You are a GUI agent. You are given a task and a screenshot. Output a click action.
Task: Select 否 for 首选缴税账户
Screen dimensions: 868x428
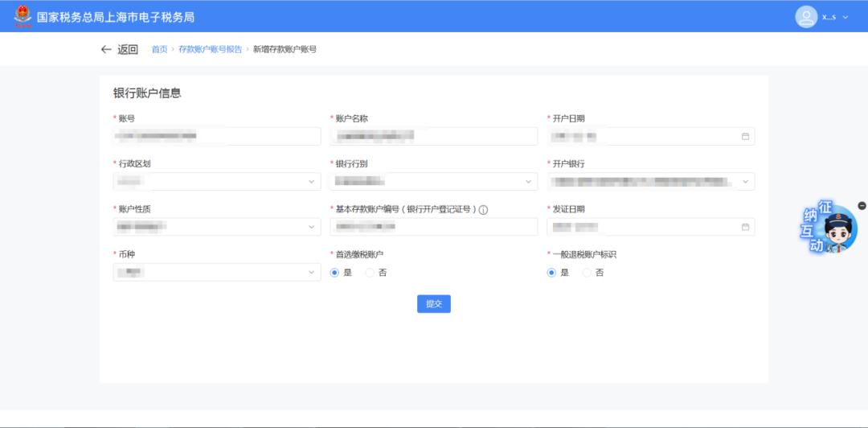coord(371,273)
